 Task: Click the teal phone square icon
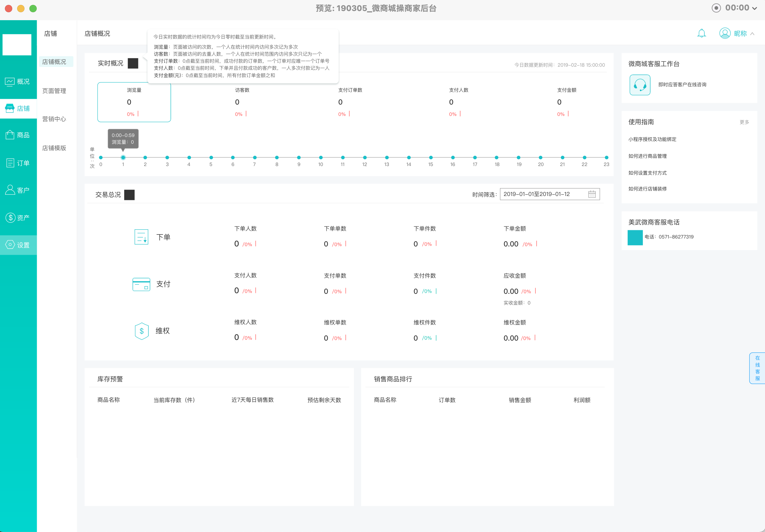[x=635, y=237]
